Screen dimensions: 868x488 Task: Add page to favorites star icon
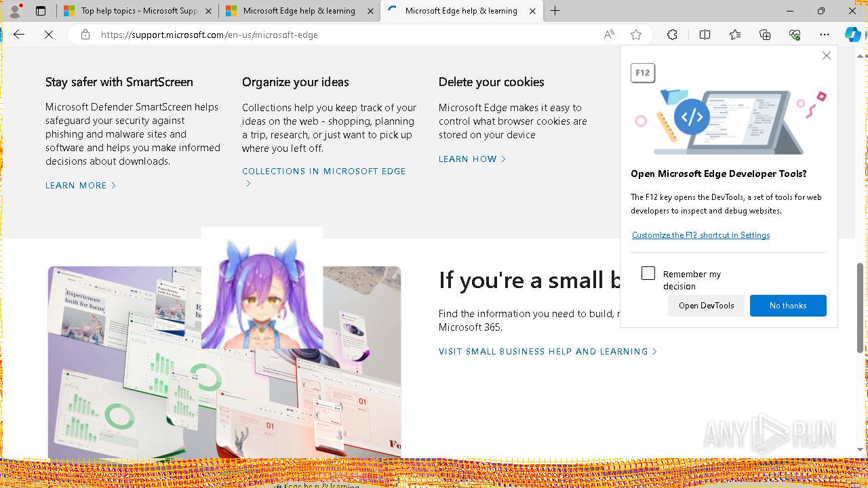click(x=635, y=35)
